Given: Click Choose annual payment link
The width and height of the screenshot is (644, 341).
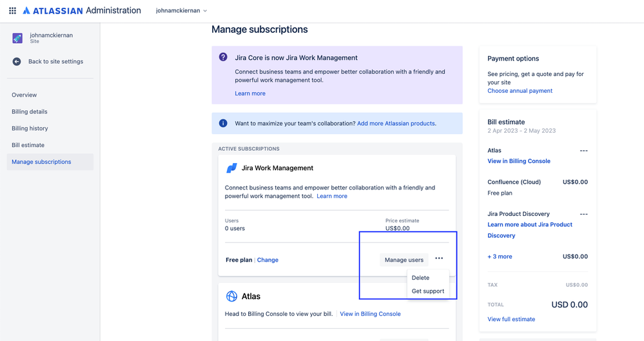Looking at the screenshot, I should [x=520, y=91].
